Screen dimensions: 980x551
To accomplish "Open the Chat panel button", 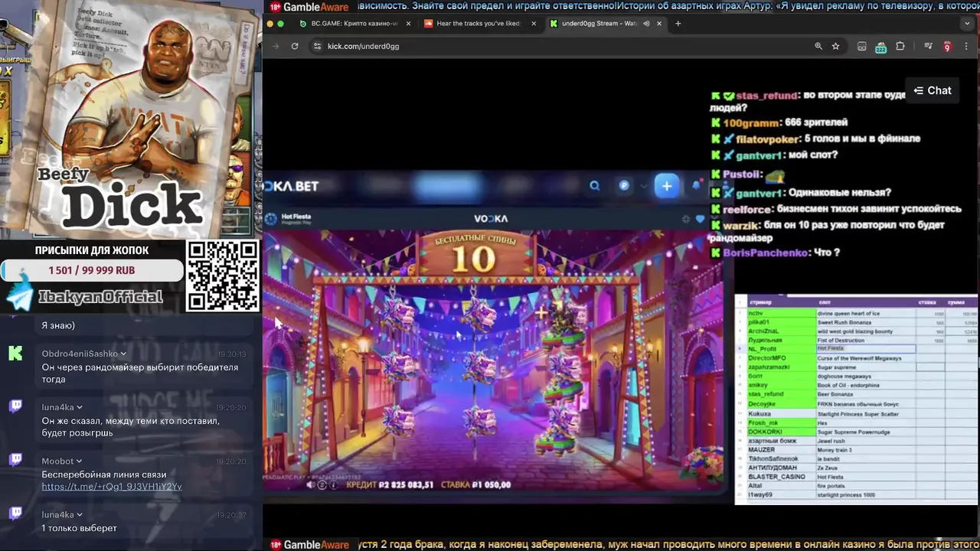I will [932, 90].
